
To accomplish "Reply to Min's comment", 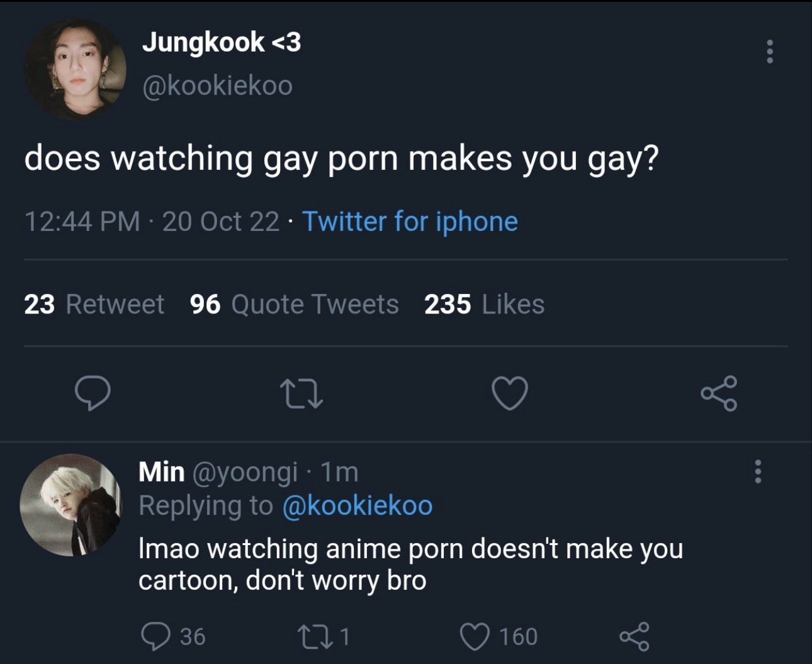I will pyautogui.click(x=155, y=636).
